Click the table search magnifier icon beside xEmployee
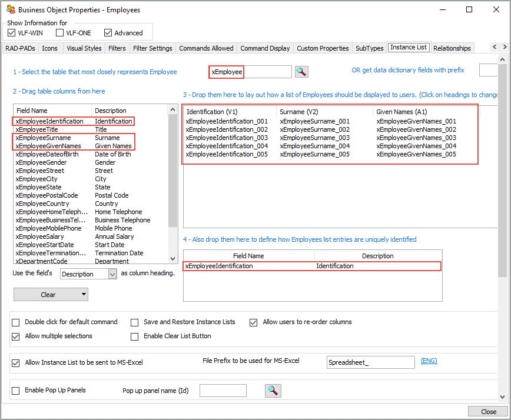The width and height of the screenshot is (511, 420). click(x=301, y=72)
